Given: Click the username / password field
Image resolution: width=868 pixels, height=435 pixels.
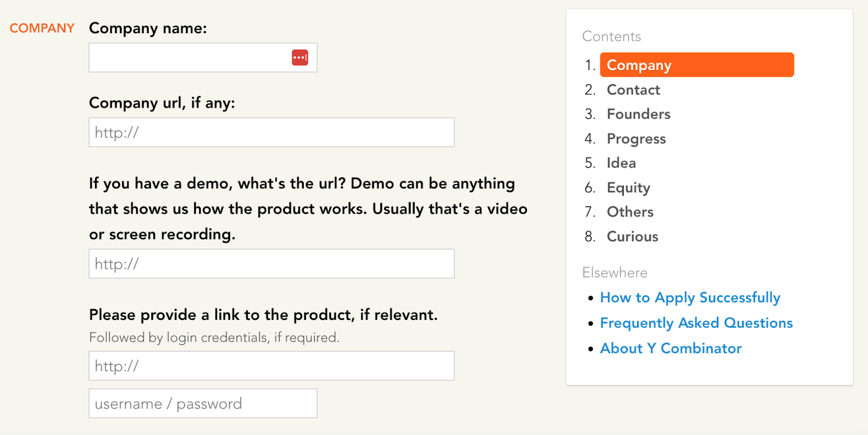Looking at the screenshot, I should pos(203,404).
